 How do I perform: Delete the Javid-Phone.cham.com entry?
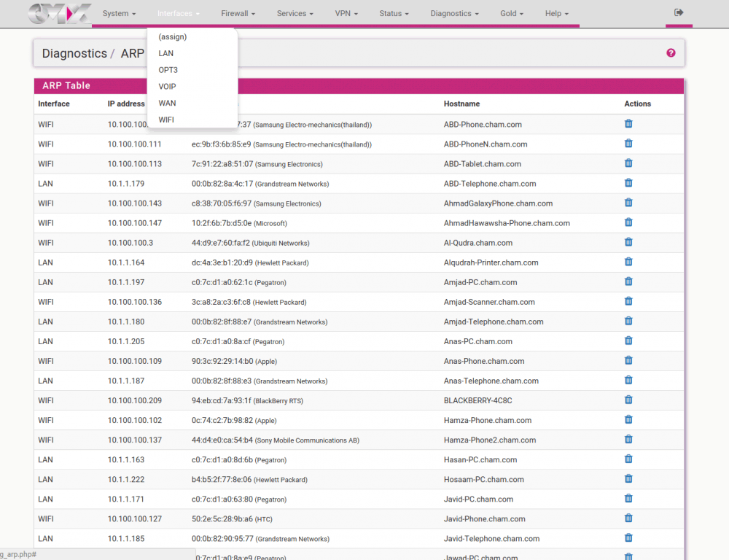628,518
